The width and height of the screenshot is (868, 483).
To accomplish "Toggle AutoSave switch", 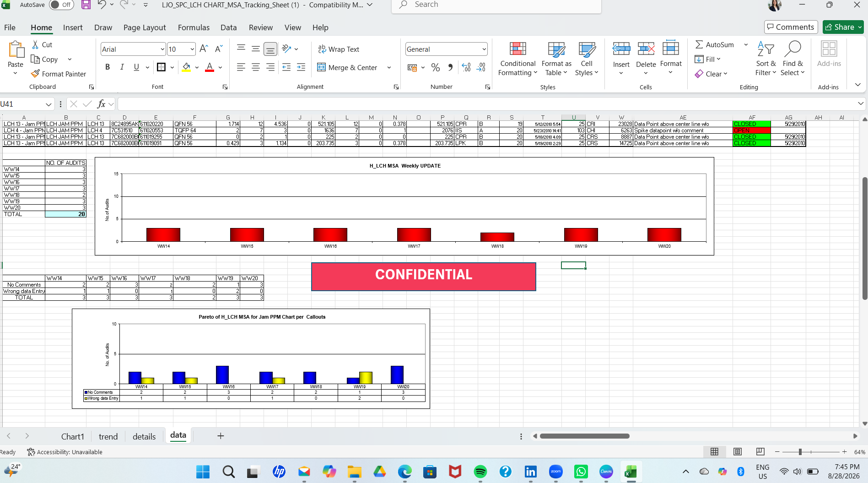I will 61,5.
